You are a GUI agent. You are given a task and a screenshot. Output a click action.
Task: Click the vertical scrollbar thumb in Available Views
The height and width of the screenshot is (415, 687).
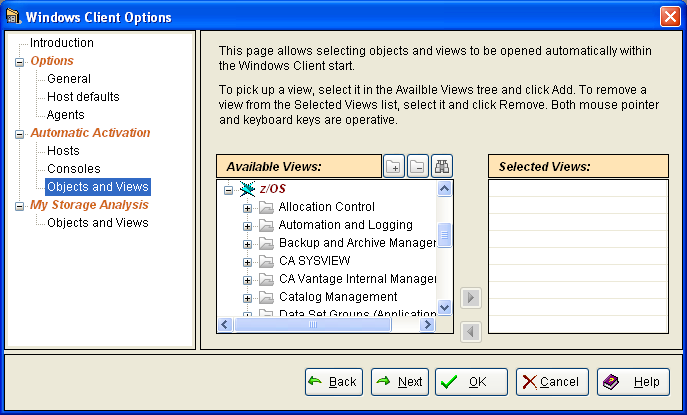tap(444, 235)
